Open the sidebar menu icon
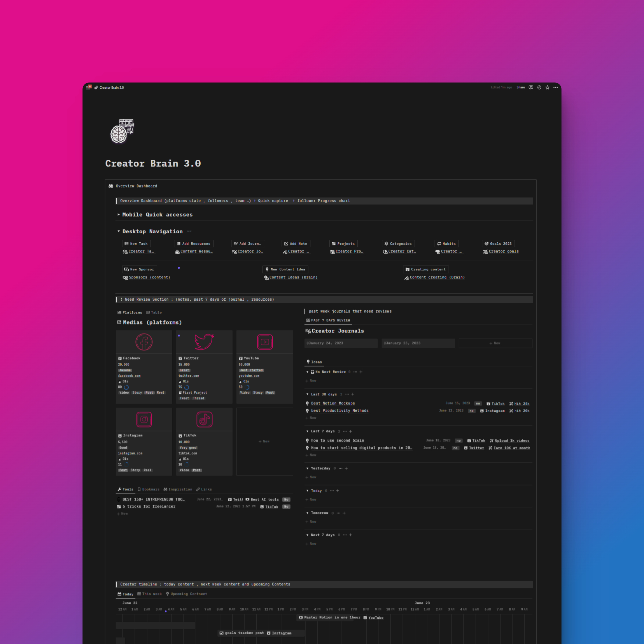 pos(88,87)
